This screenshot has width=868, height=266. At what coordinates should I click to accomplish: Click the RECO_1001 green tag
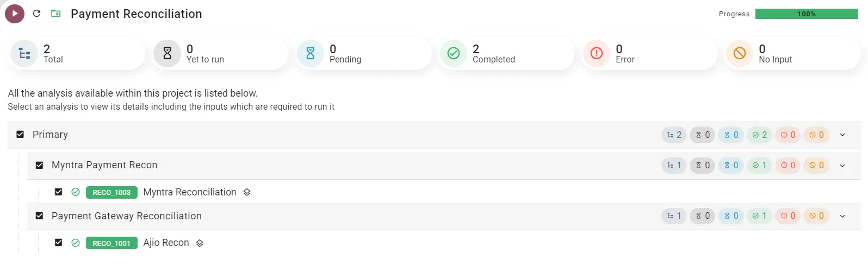coord(111,243)
